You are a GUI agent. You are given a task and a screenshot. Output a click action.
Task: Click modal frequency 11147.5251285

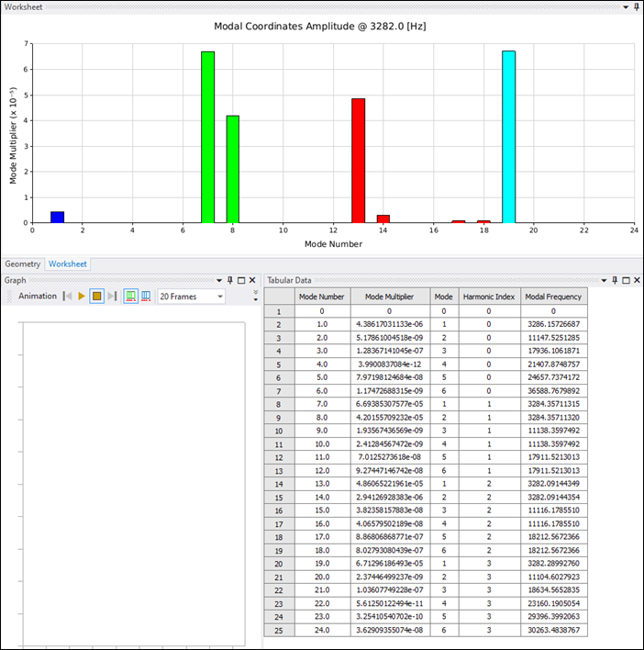coord(554,338)
